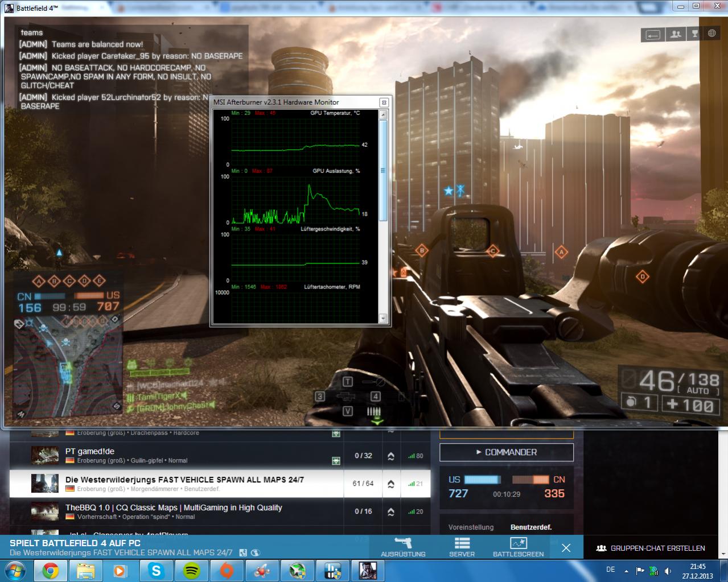Click objective marker B on the game HUD
Screen dimensions: 728x582
422,250
